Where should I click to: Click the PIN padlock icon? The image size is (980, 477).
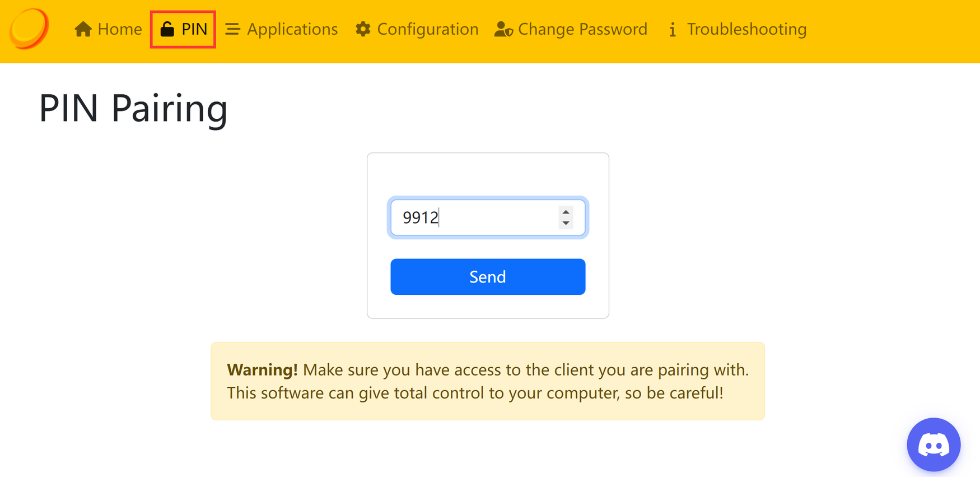click(167, 29)
